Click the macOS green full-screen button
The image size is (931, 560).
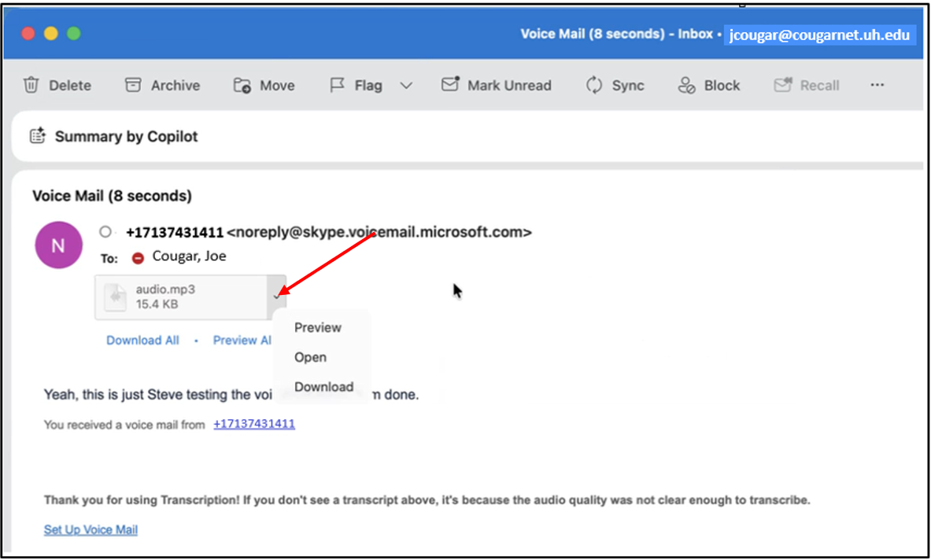pyautogui.click(x=74, y=33)
